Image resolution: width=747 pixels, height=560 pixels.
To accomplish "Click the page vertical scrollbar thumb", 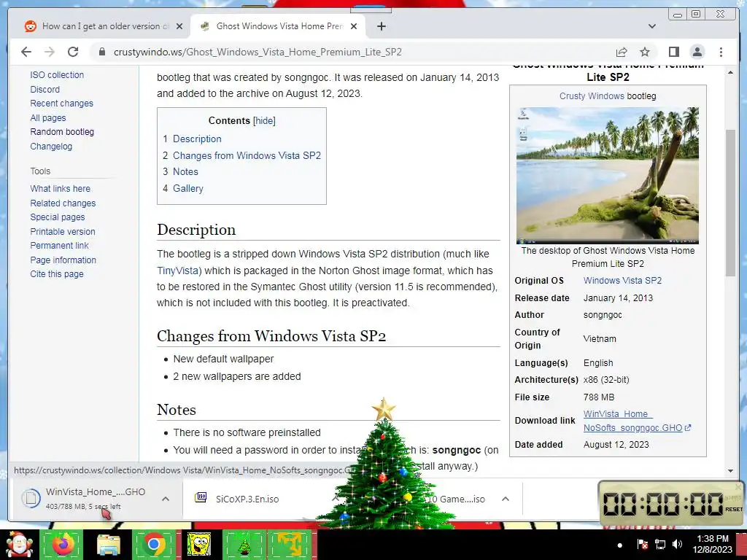I will [x=729, y=203].
